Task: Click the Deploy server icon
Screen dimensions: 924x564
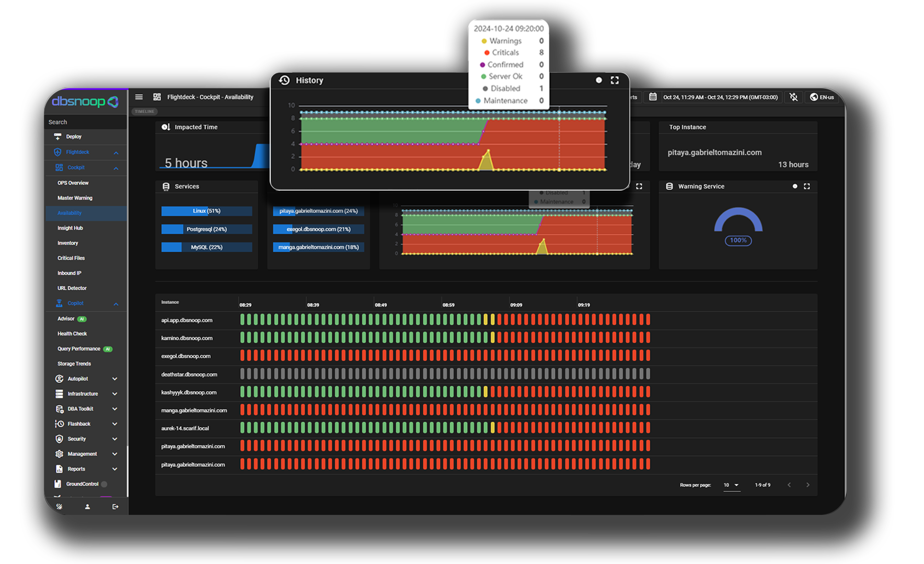Action: pos(57,137)
